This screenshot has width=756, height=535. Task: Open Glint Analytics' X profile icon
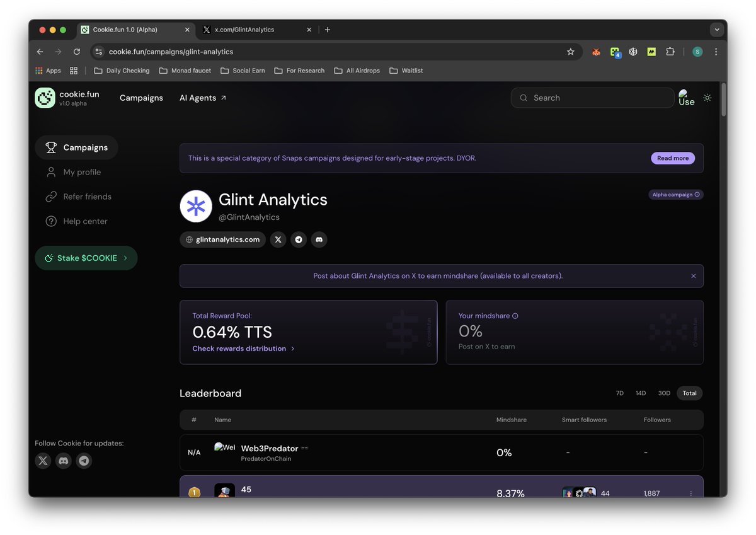tap(278, 239)
